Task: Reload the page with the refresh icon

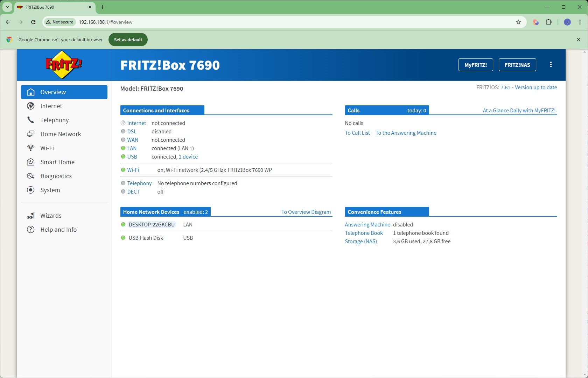Action: point(33,22)
